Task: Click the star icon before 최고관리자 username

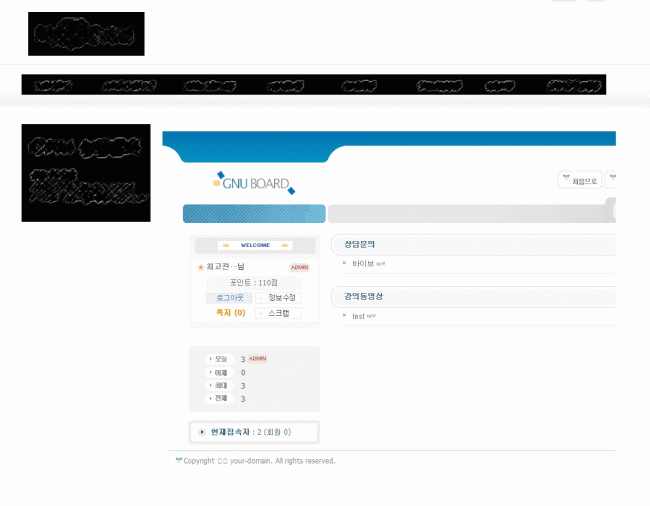Action: point(200,267)
